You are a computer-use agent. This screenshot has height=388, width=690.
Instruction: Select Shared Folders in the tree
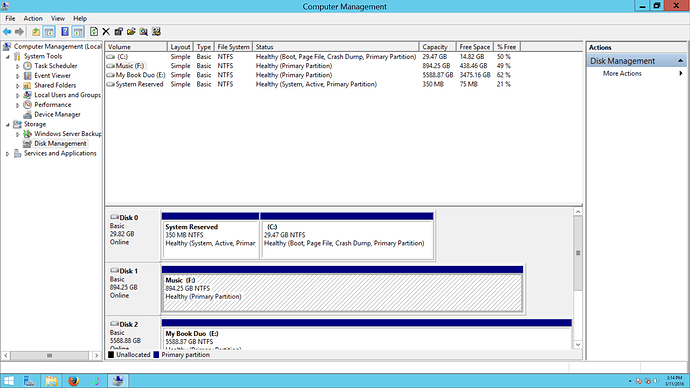point(55,85)
